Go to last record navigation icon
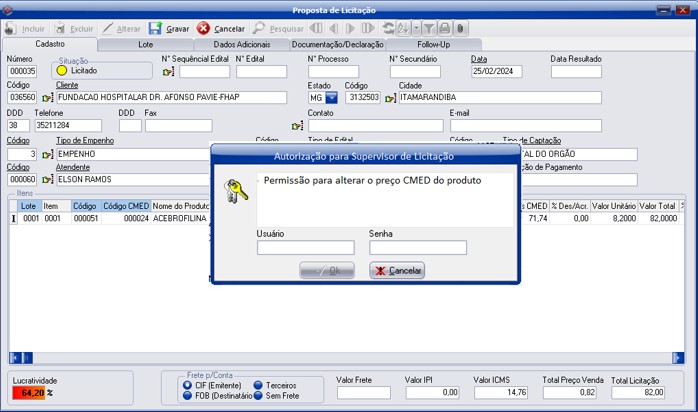 pos(368,28)
